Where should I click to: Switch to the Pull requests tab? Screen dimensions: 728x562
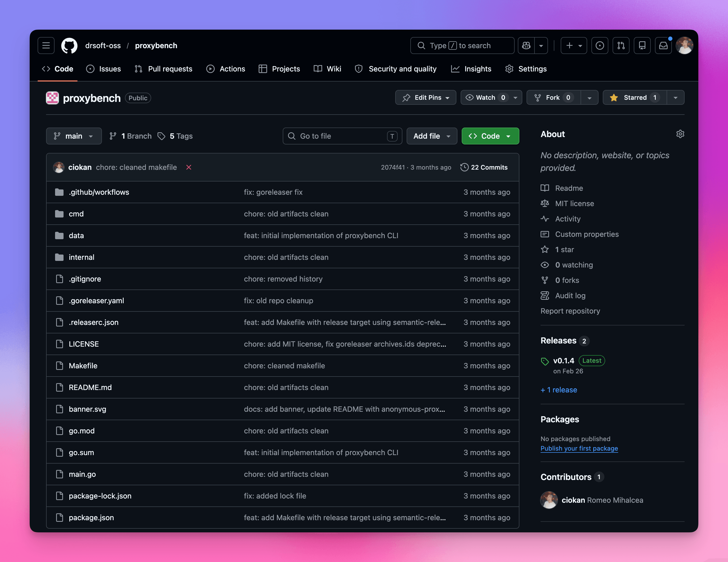point(163,69)
